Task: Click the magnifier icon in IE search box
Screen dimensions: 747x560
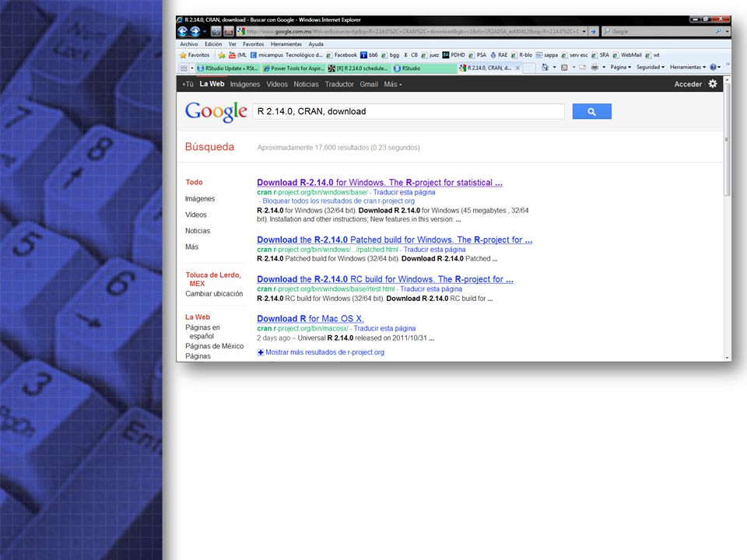Action: 718,31
